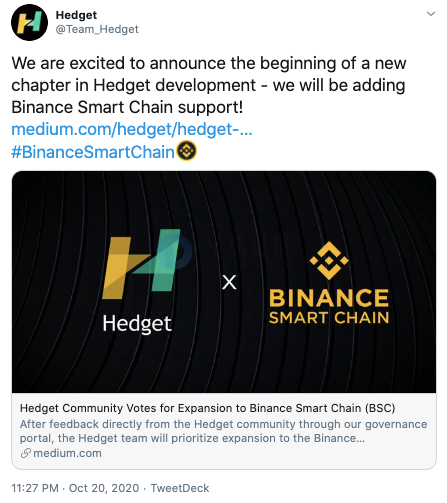Open the @Team_Hedget handle

(97, 29)
